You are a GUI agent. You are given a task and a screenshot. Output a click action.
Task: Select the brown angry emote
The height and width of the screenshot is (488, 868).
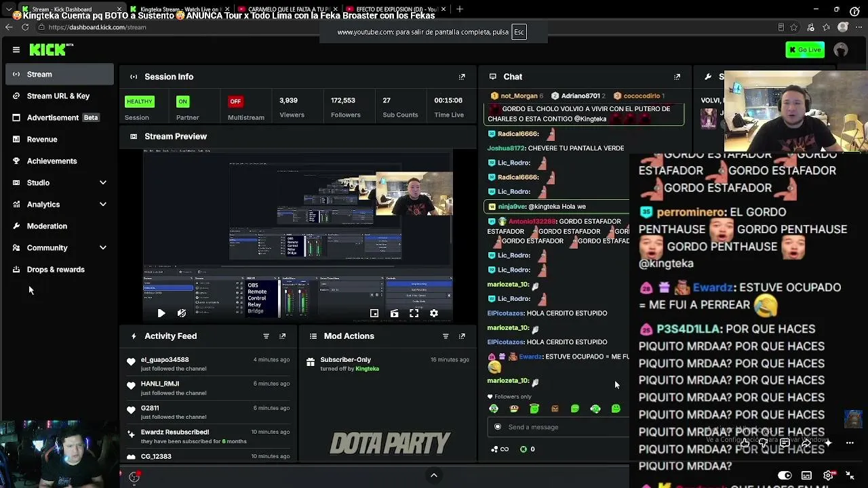point(555,409)
